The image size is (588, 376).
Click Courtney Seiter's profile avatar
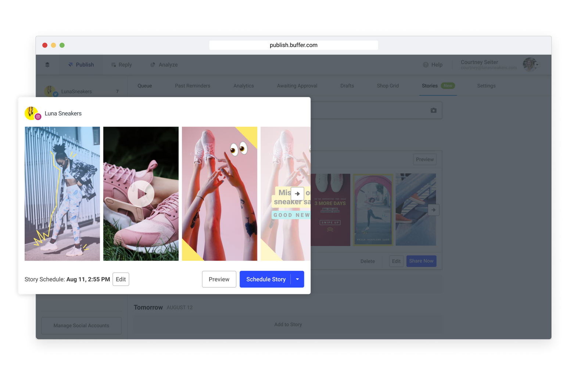529,65
